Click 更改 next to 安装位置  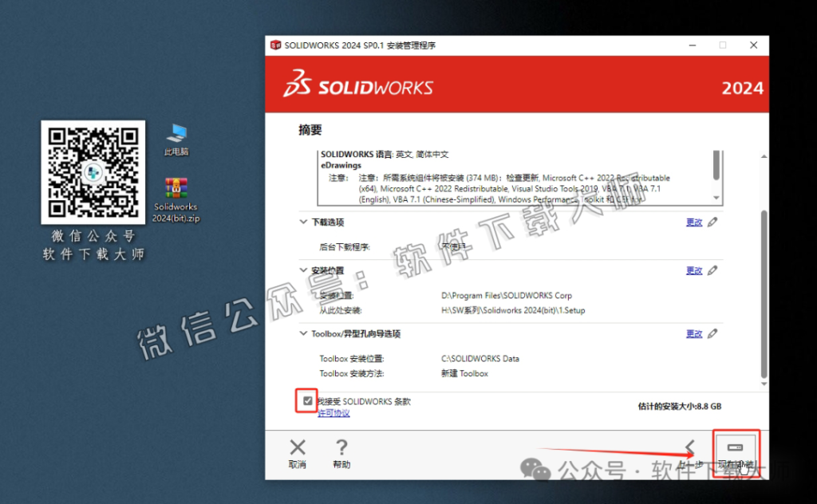pos(693,270)
